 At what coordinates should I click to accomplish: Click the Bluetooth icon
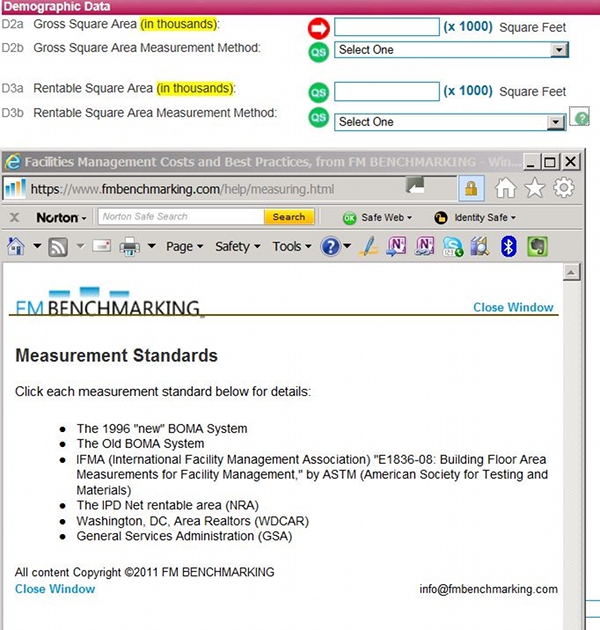(x=508, y=246)
